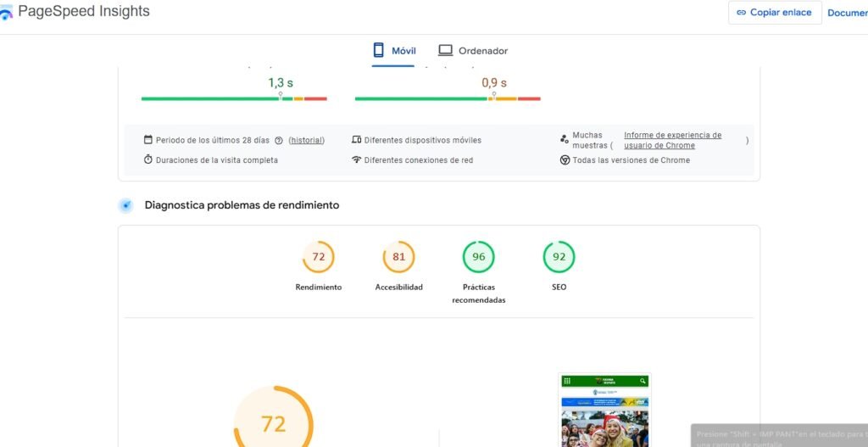Image resolution: width=868 pixels, height=447 pixels.
Task: Click the link icon in Copiar enlace
Action: pyautogui.click(x=741, y=12)
